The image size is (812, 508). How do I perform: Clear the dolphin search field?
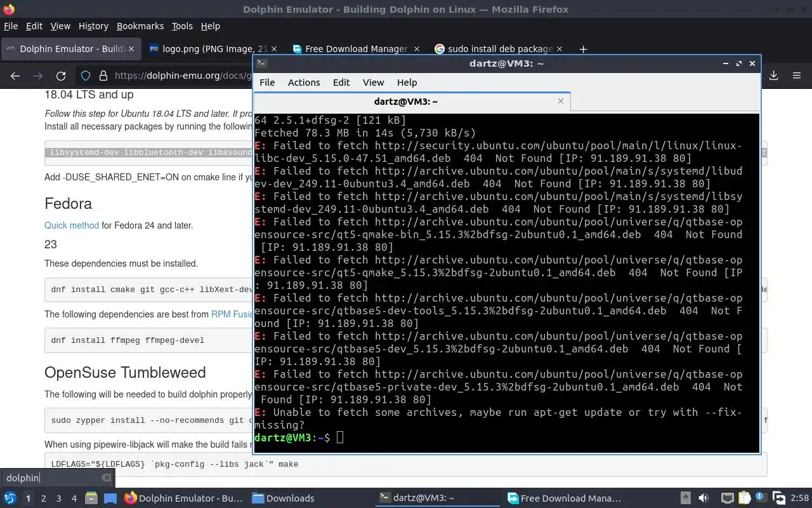pos(107,478)
